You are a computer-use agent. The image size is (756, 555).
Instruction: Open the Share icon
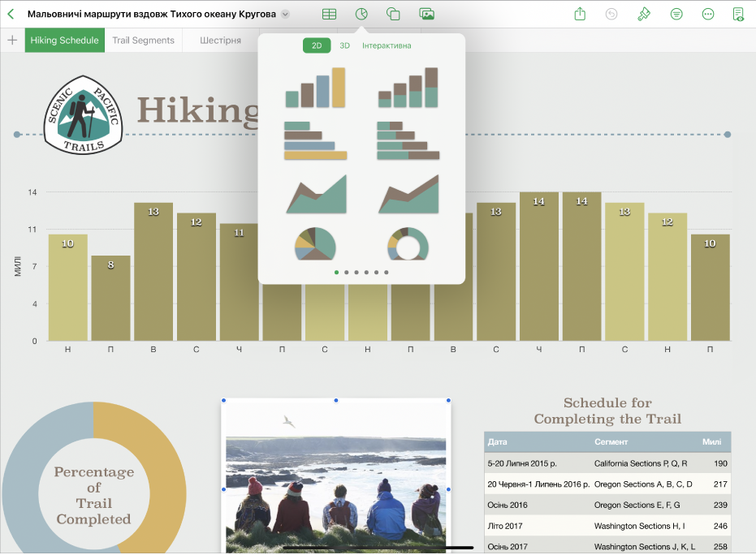coord(580,14)
